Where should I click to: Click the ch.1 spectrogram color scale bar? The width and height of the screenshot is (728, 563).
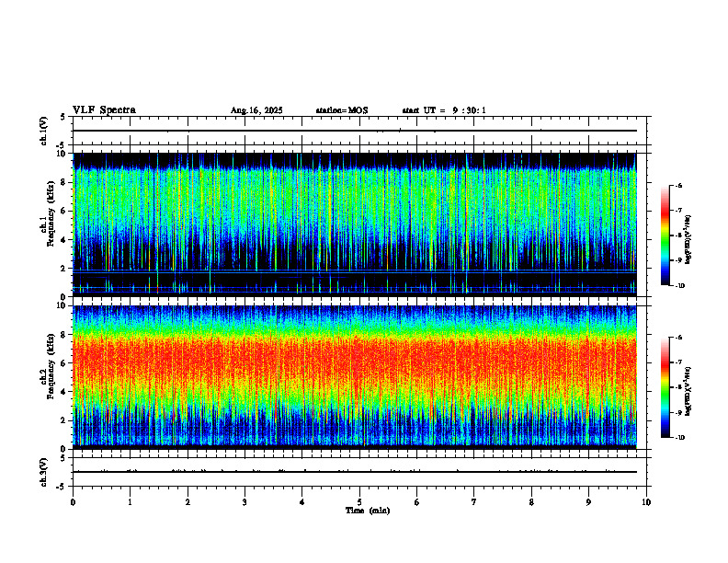click(x=665, y=236)
